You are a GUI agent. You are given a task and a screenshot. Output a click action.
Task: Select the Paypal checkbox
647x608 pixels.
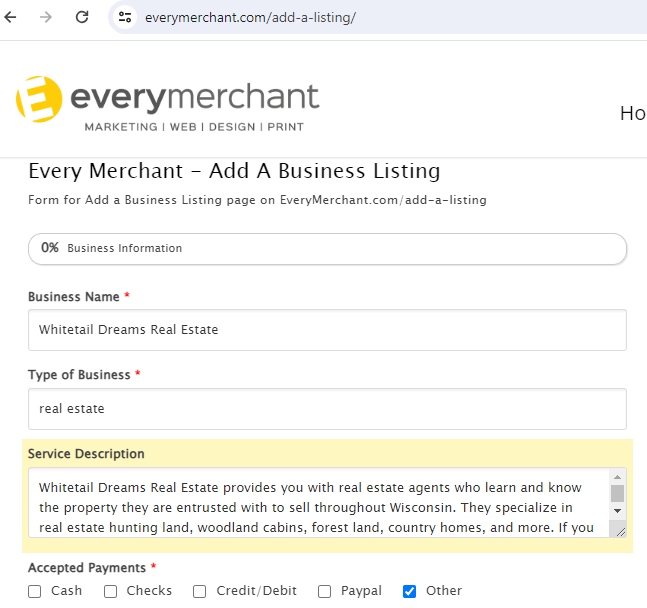tap(324, 591)
